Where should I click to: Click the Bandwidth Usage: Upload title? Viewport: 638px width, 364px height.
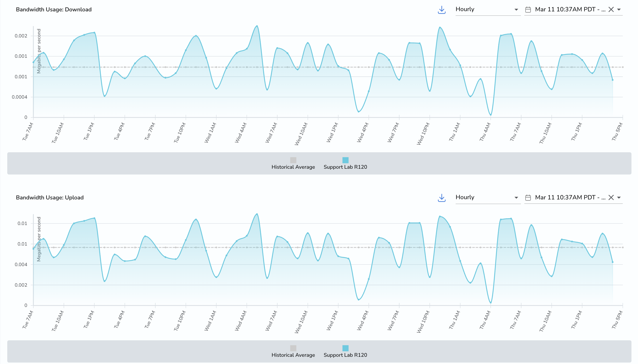(x=50, y=197)
